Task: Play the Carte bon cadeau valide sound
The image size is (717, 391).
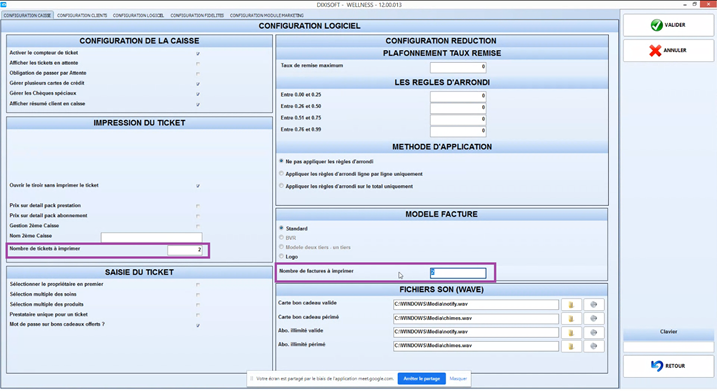Action: point(594,305)
